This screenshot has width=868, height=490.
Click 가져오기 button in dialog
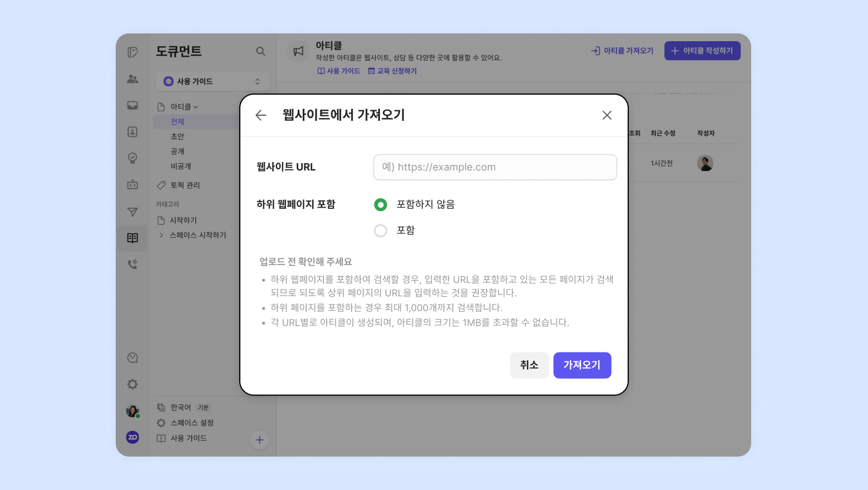click(582, 365)
